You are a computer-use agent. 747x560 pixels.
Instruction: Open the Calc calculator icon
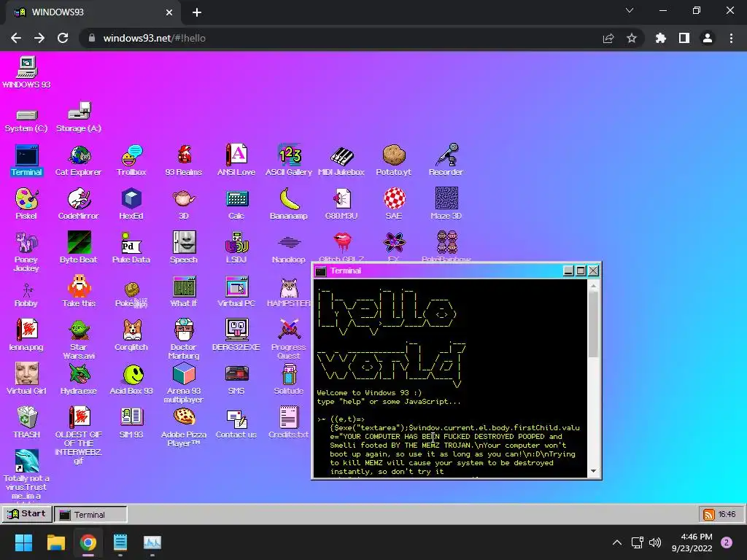(236, 199)
